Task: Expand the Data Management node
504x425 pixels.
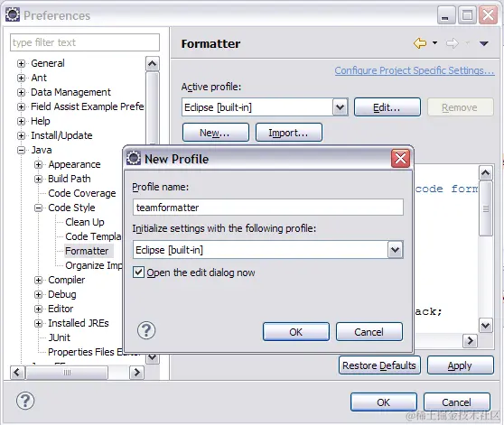Action: [x=21, y=92]
